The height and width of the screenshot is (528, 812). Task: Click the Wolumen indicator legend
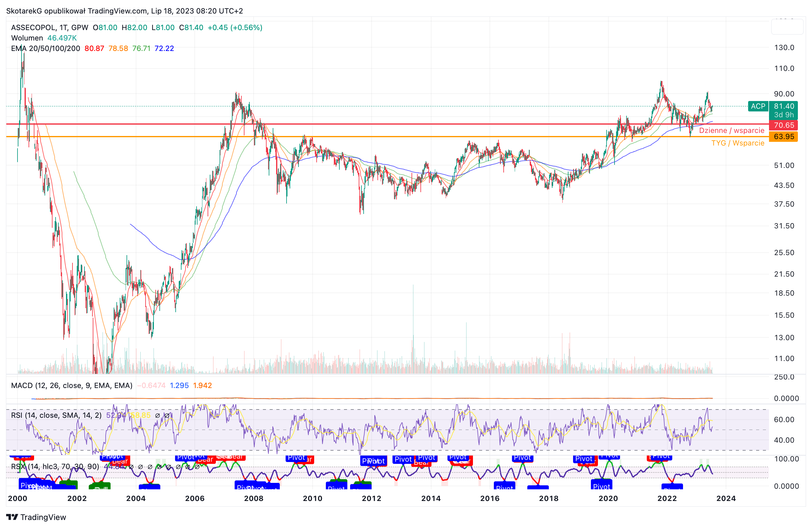pyautogui.click(x=27, y=38)
